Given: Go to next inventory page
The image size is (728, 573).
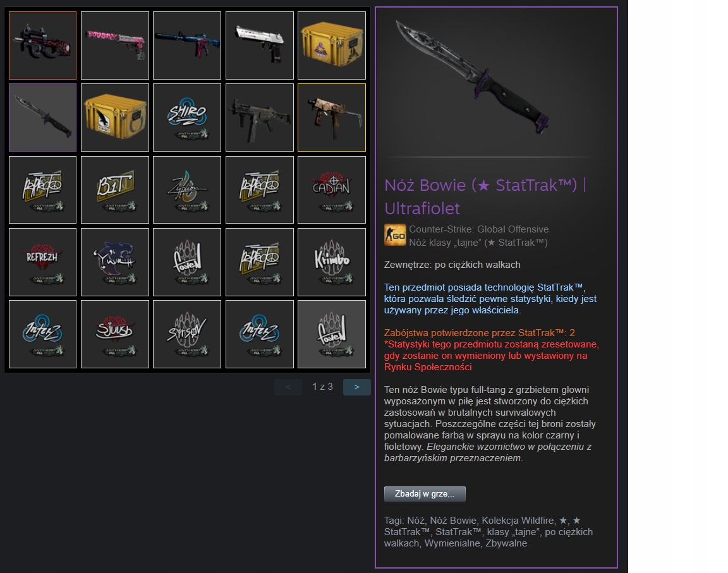Looking at the screenshot, I should (x=356, y=387).
